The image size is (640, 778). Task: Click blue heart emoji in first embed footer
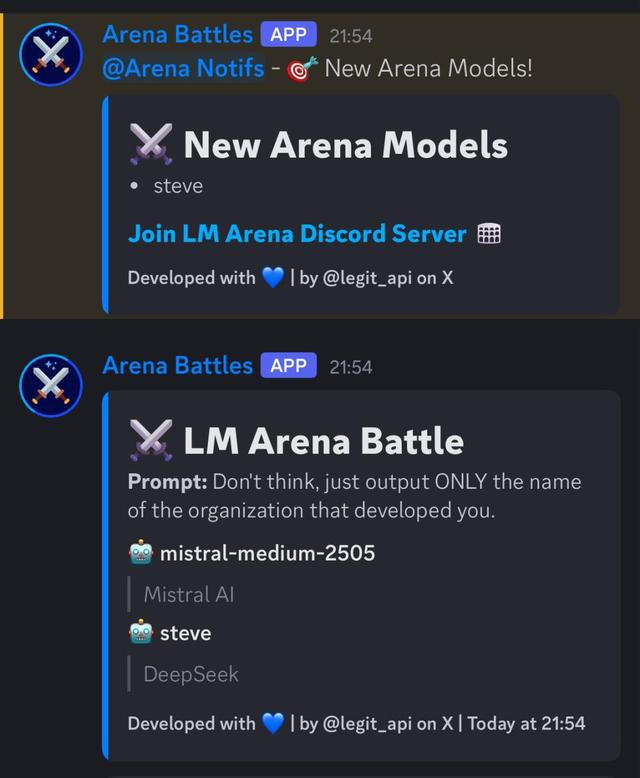(272, 277)
